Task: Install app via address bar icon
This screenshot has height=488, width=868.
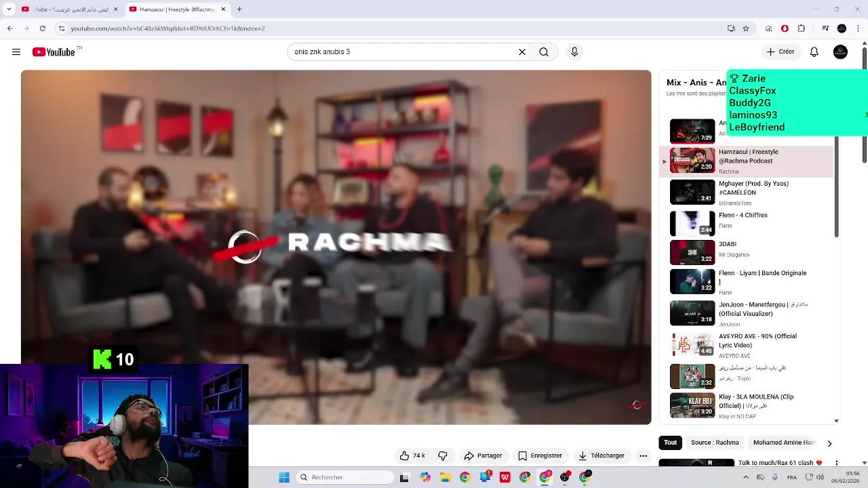Action: [x=731, y=28]
